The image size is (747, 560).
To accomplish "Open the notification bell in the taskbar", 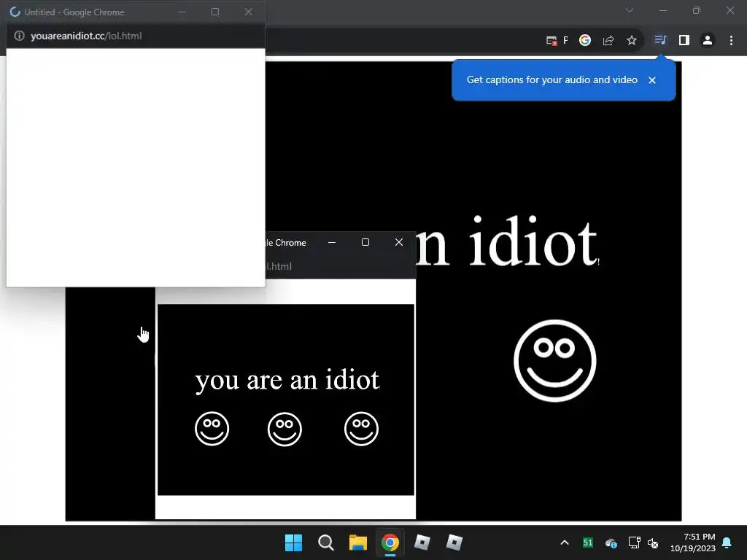I will click(x=727, y=542).
